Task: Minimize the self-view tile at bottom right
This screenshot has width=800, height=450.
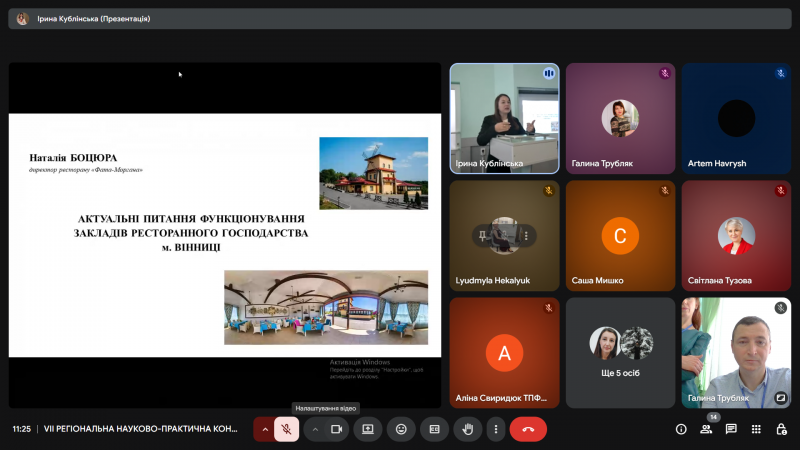Action: (x=780, y=397)
